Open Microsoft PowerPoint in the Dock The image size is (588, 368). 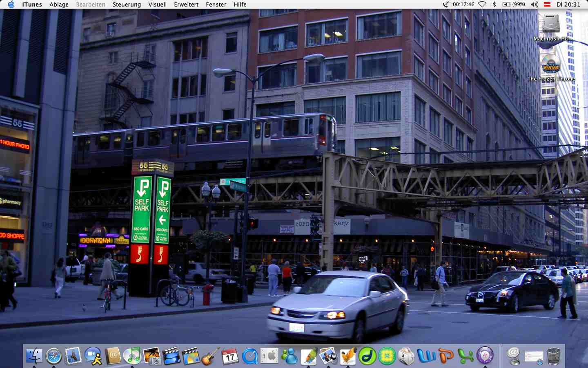[446, 356]
